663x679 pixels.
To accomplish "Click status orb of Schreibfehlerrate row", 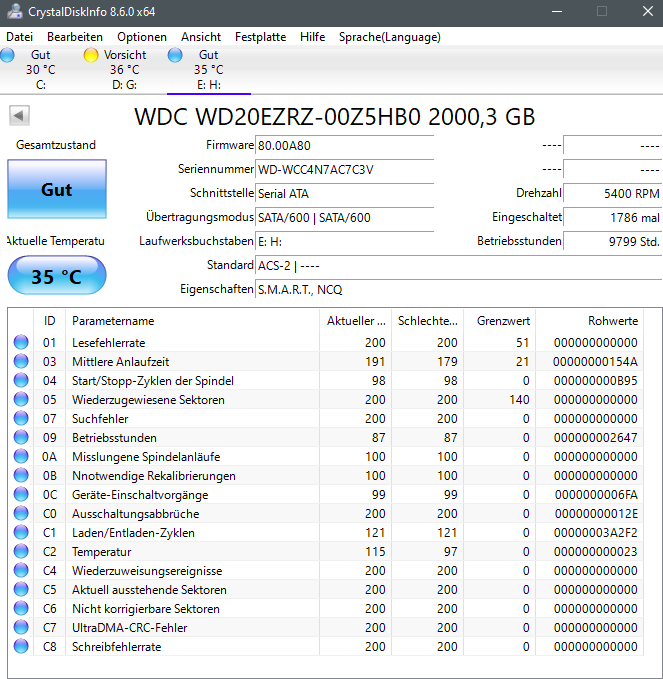I will [x=21, y=647].
